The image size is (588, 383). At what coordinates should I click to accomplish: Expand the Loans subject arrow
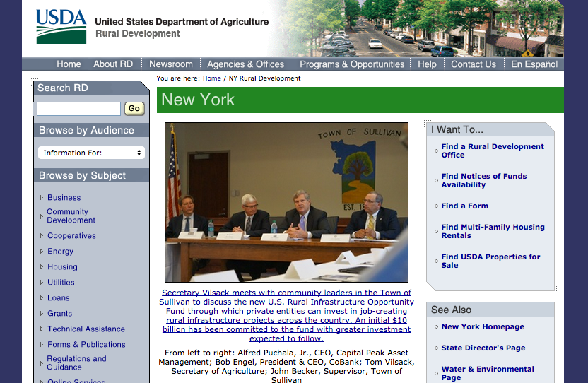(x=42, y=297)
